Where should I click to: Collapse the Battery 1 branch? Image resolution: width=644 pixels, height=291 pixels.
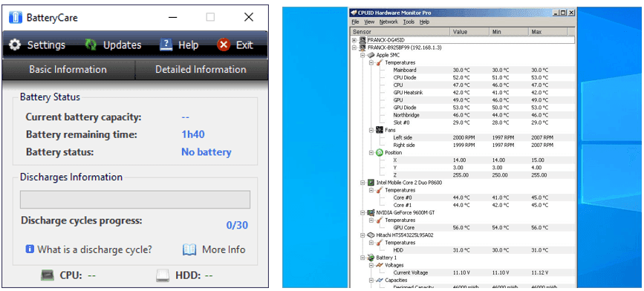click(x=362, y=258)
